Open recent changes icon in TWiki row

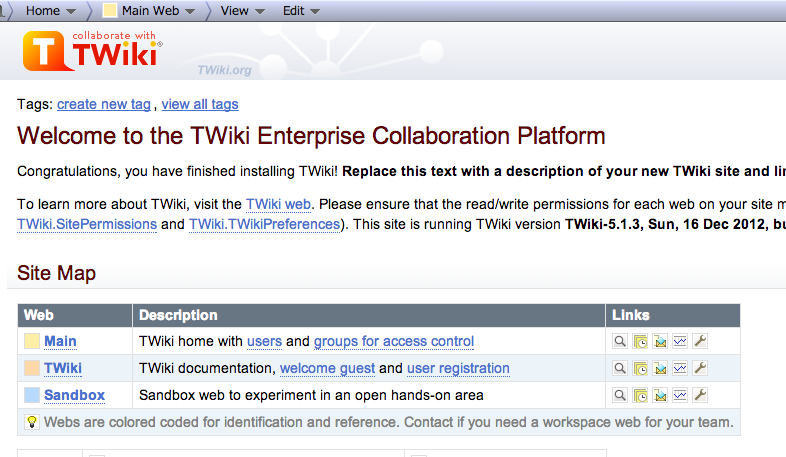(x=640, y=368)
